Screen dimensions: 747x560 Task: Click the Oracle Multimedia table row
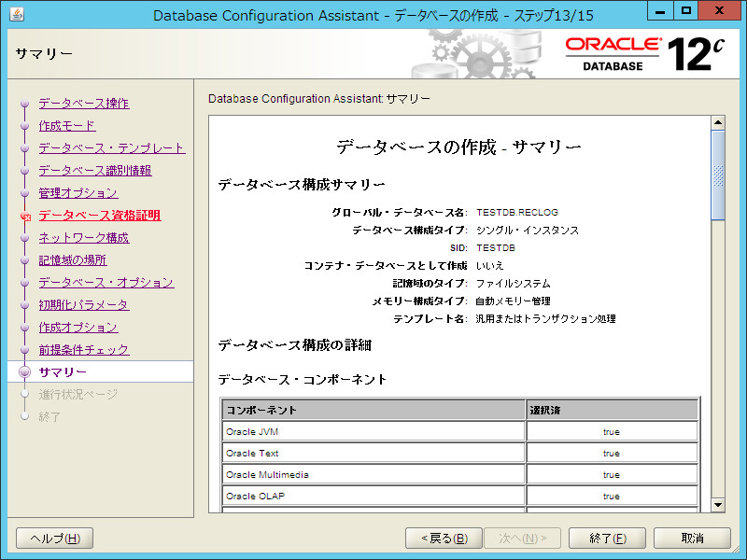(459, 474)
